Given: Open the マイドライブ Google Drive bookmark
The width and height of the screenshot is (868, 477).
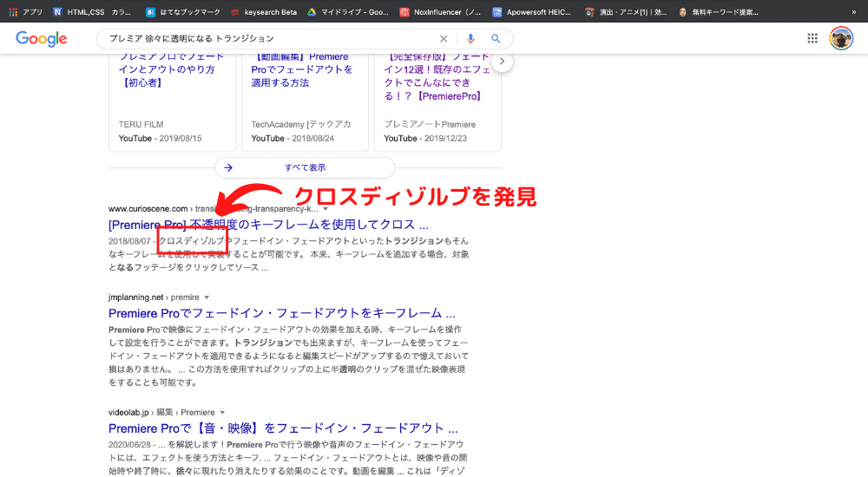Looking at the screenshot, I should tap(348, 11).
